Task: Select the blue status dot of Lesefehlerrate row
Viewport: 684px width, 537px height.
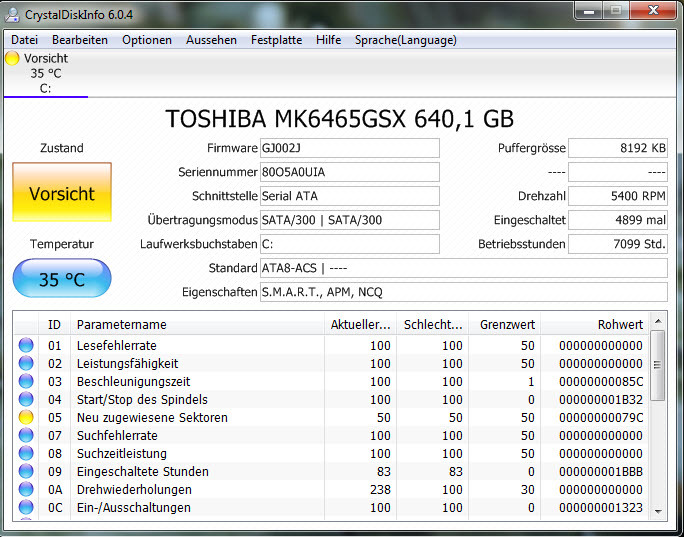Action: point(26,345)
